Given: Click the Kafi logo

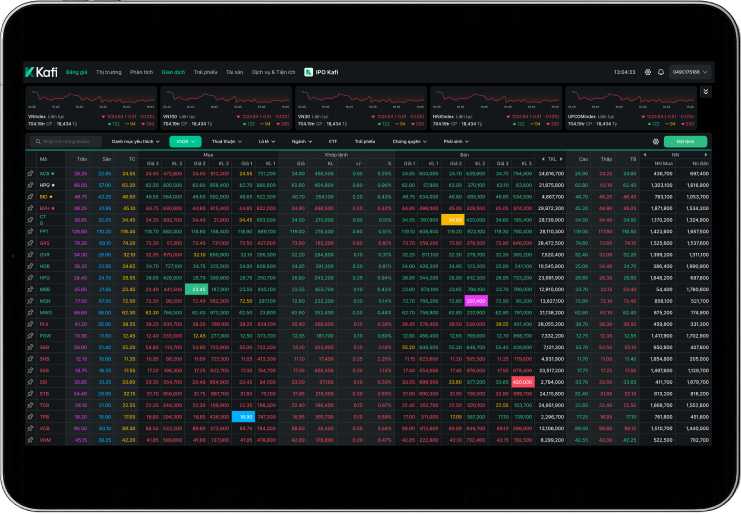Looking at the screenshot, I should 41,72.
